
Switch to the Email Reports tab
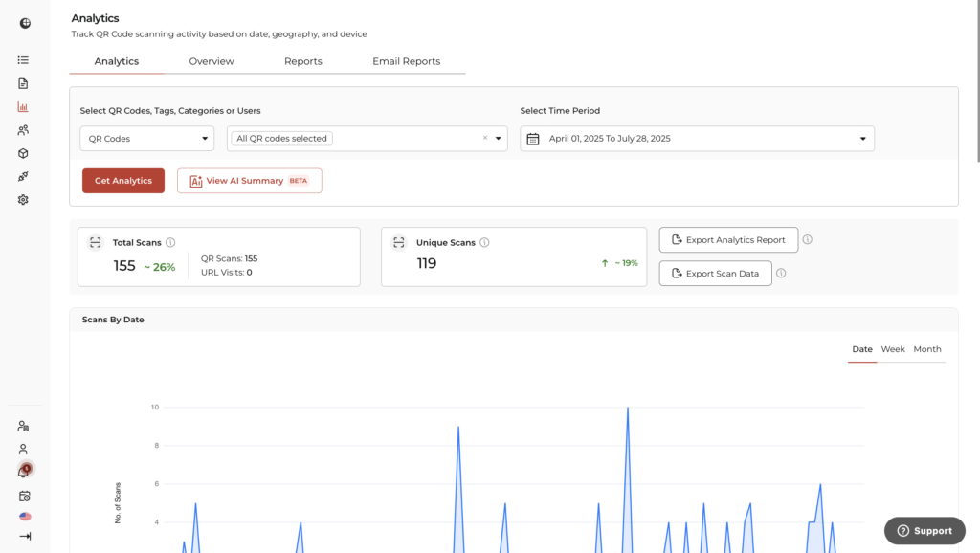tap(406, 61)
